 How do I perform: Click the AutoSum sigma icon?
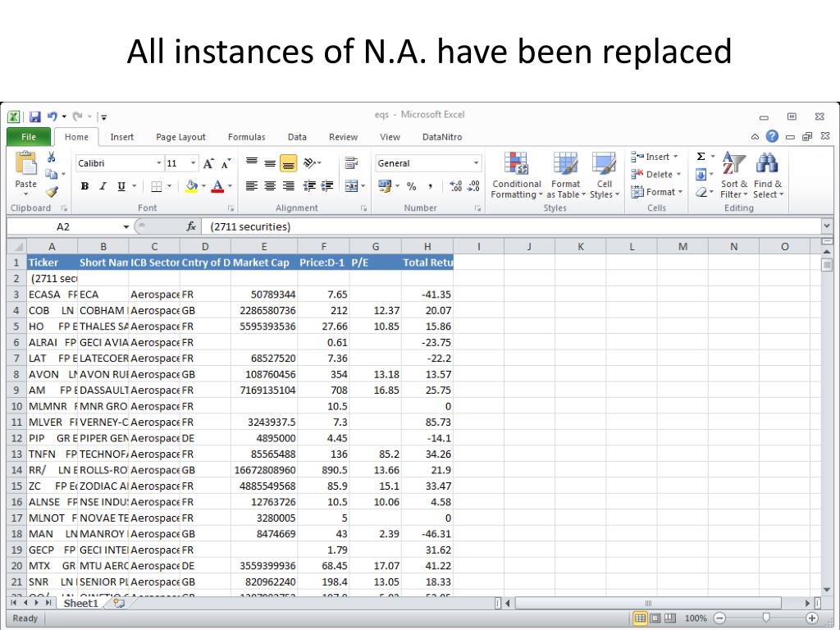click(701, 157)
